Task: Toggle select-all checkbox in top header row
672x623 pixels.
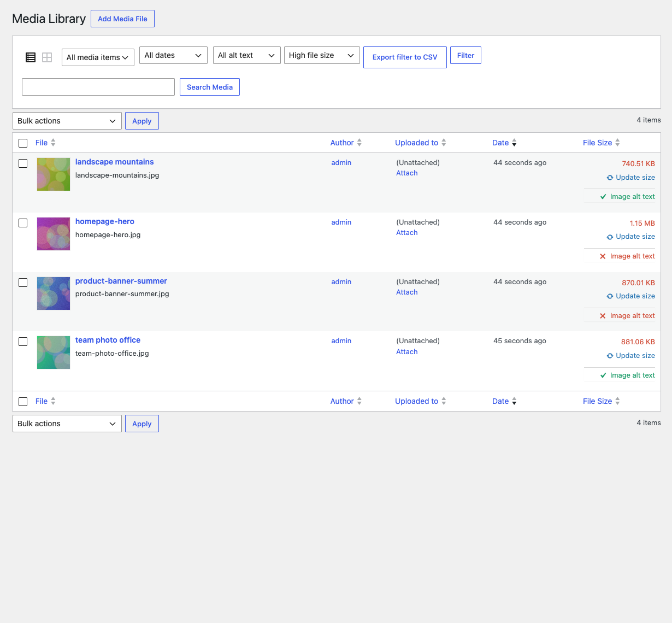Action: click(23, 143)
